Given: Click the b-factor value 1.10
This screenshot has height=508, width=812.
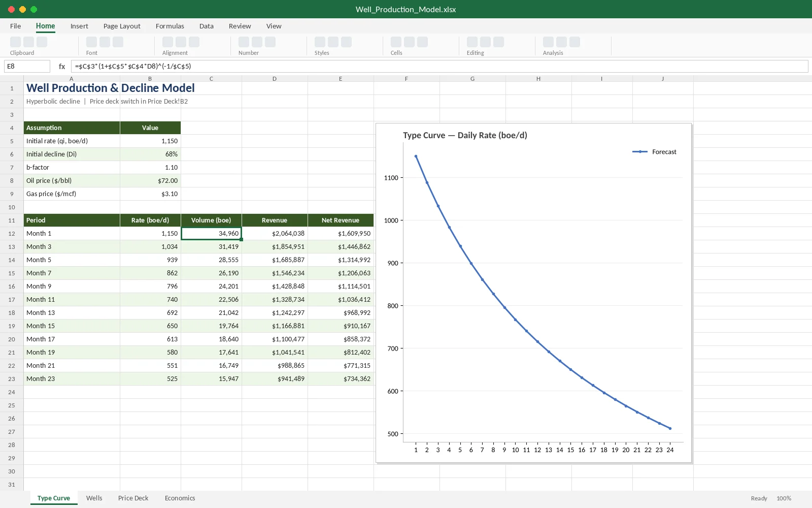Looking at the screenshot, I should click(150, 168).
